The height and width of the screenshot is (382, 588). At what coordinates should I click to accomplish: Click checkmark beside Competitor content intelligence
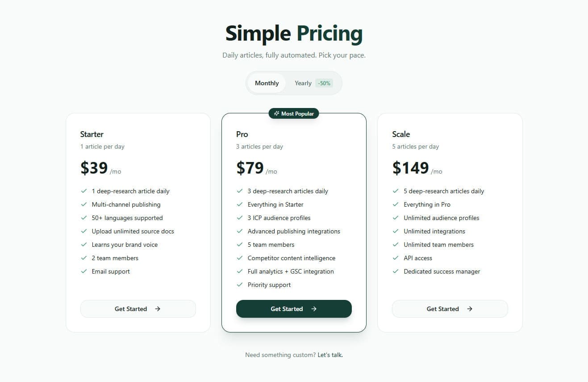coord(240,258)
